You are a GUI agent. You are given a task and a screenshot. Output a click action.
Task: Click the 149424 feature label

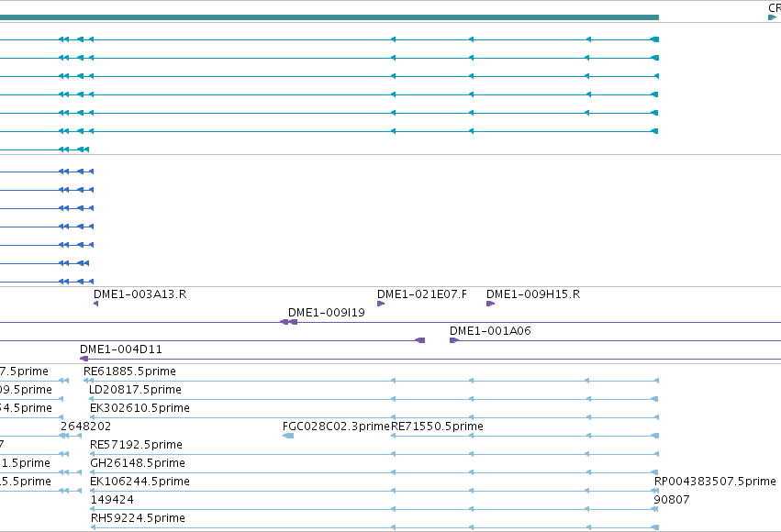pyautogui.click(x=112, y=500)
